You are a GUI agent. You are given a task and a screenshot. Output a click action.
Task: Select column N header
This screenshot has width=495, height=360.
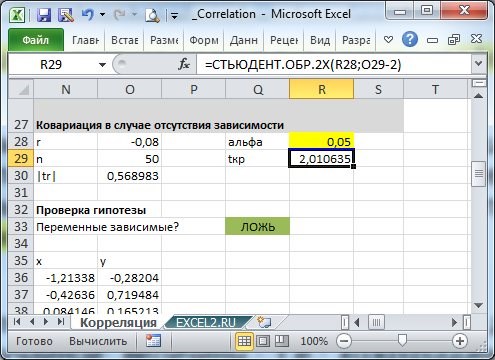[66, 89]
